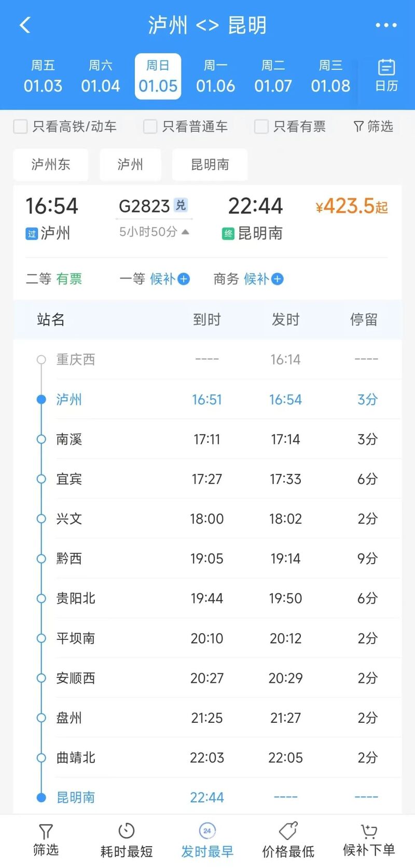Viewport: 415px width, 868px height.
Task: Filter by 泸州东 station chip
Action: point(50,164)
